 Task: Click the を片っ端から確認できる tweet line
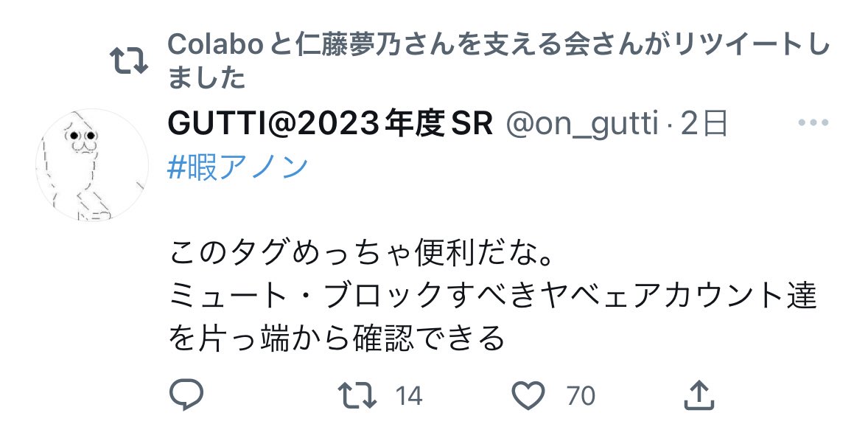pos(337,338)
